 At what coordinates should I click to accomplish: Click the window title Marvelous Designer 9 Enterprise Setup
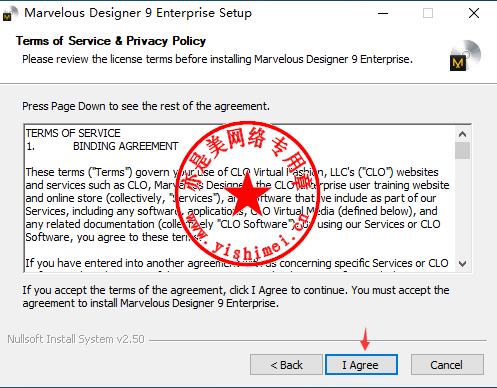[138, 13]
